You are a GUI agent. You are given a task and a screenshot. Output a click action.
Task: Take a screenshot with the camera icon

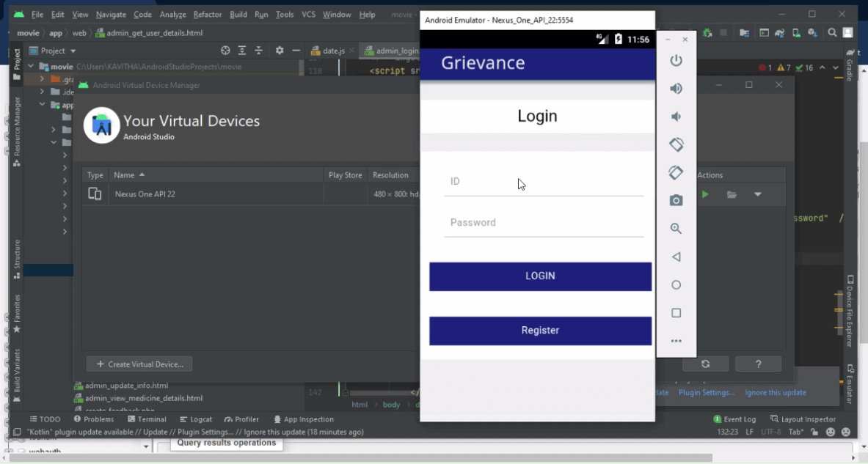[676, 200]
